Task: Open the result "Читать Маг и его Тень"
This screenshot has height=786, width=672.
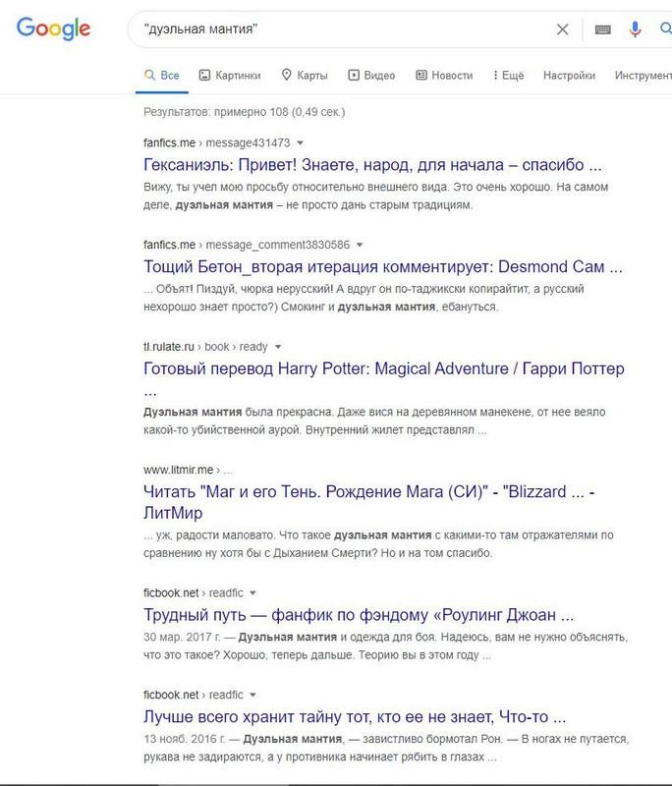Action: [x=368, y=502]
